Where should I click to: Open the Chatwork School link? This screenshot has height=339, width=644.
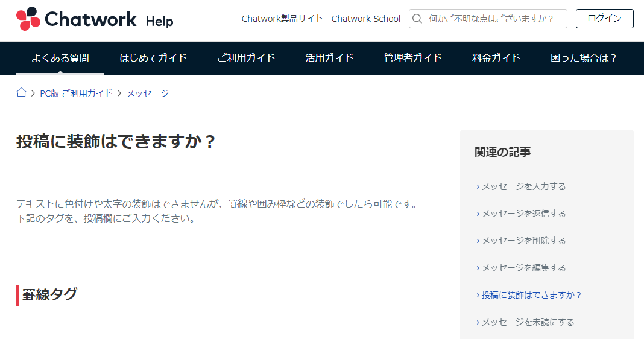click(365, 19)
